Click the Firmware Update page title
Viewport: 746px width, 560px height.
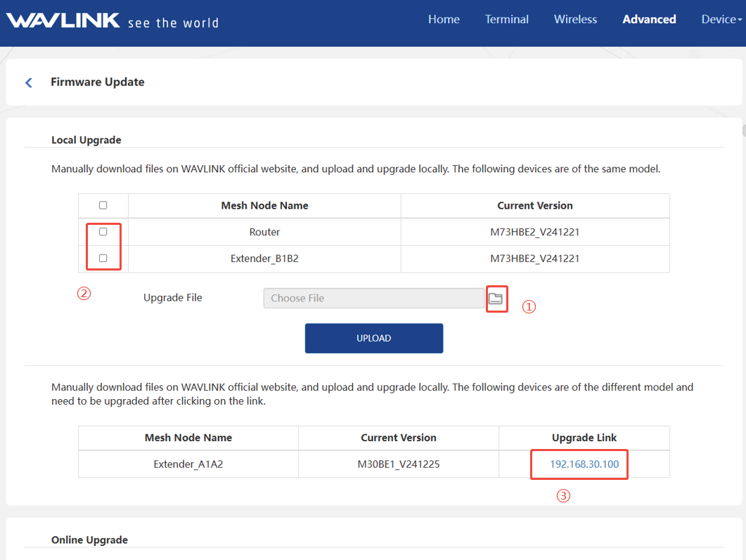point(98,82)
